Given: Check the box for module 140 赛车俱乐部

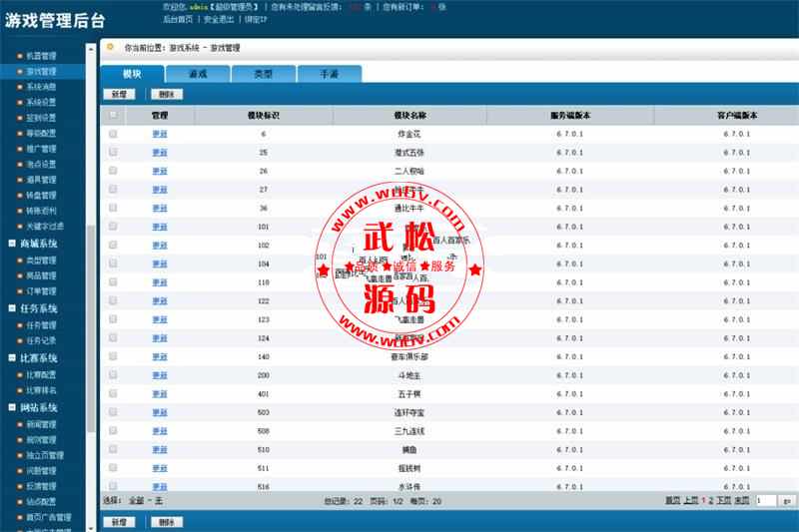Looking at the screenshot, I should (x=113, y=356).
